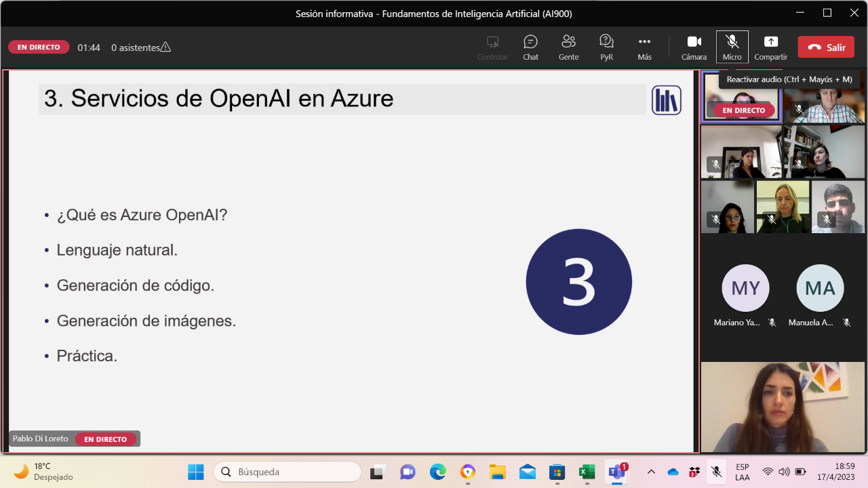
Task: Open the volume speaker tray icon
Action: click(x=785, y=472)
